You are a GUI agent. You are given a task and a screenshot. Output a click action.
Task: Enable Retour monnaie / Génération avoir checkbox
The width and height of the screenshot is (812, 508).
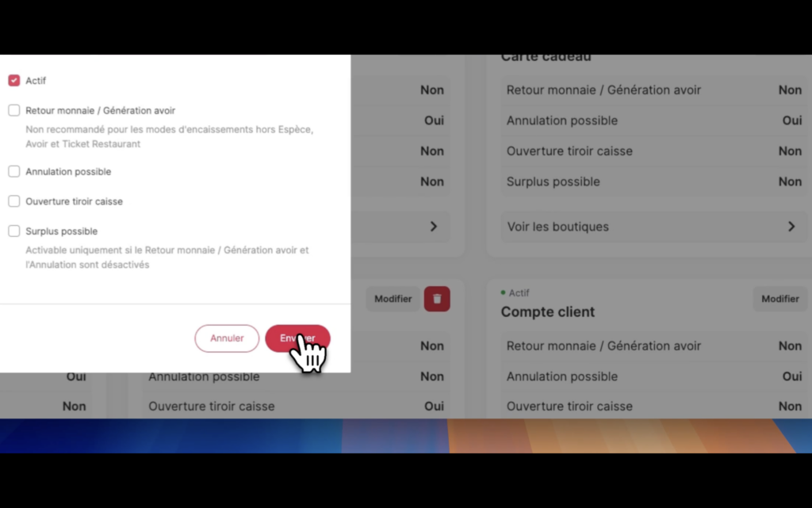pyautogui.click(x=14, y=111)
